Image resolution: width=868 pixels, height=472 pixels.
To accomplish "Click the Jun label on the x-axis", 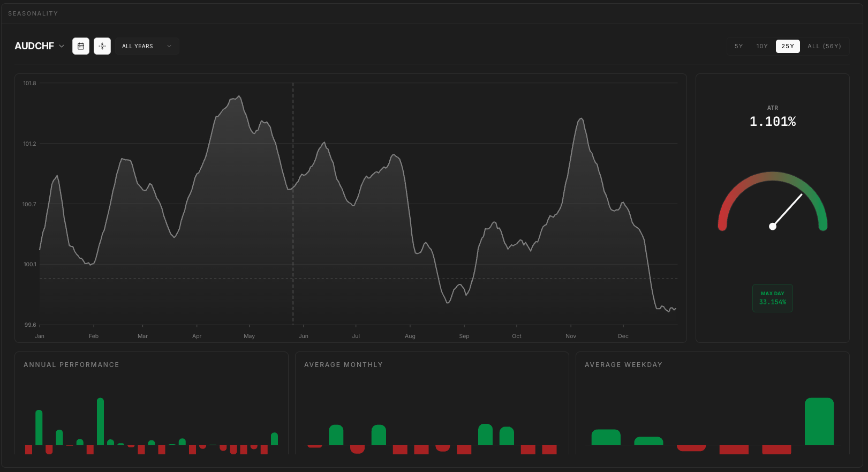I will (x=304, y=336).
